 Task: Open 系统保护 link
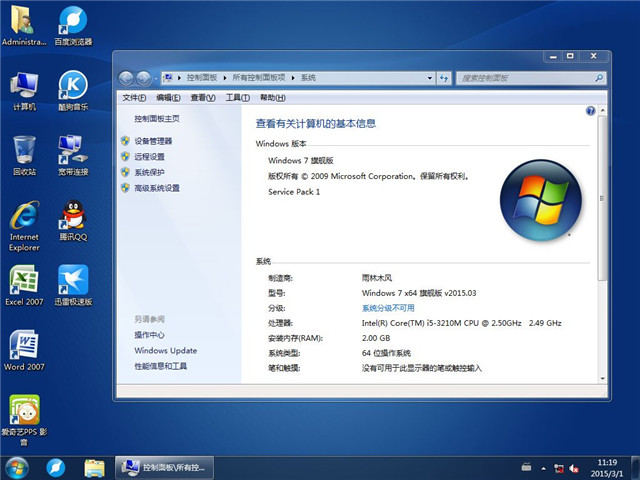click(149, 172)
